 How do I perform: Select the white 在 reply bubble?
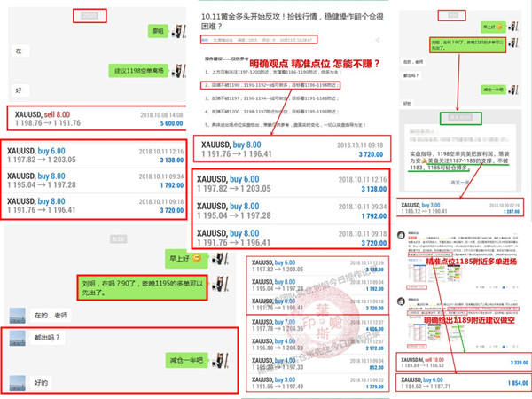(x=20, y=51)
